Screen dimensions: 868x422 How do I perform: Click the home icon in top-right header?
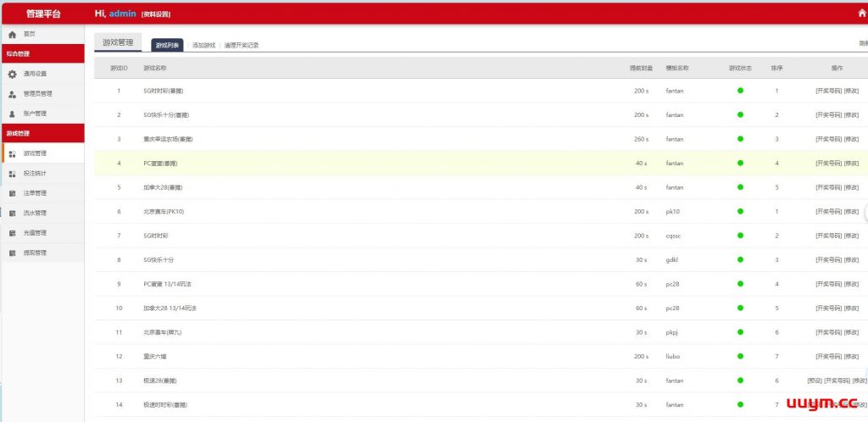[861, 14]
